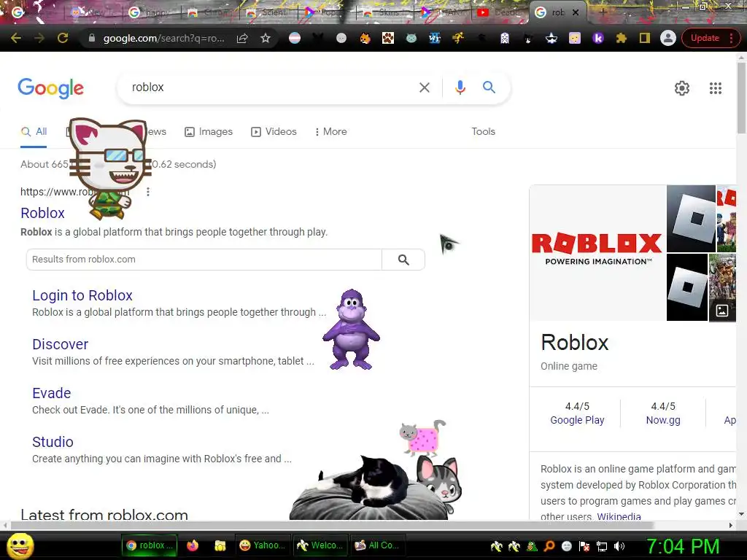Viewport: 747px width, 560px height.
Task: Open the Login to Roblox link
Action: [82, 295]
